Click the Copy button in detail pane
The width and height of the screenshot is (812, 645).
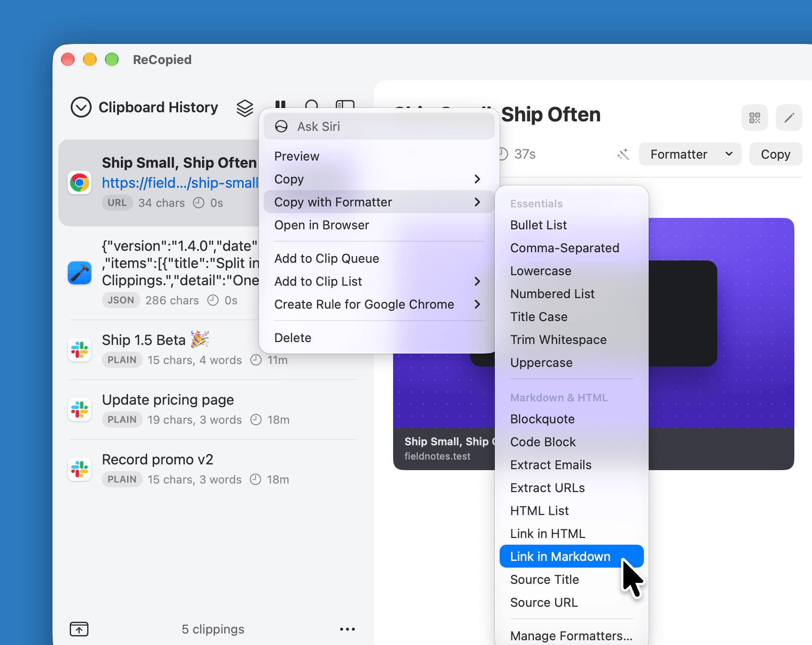coord(776,154)
